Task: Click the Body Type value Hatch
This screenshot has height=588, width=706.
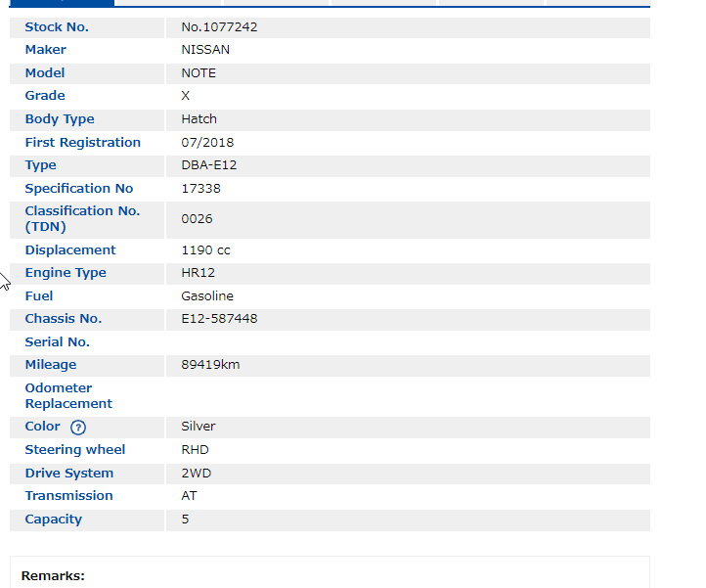Action: [199, 119]
